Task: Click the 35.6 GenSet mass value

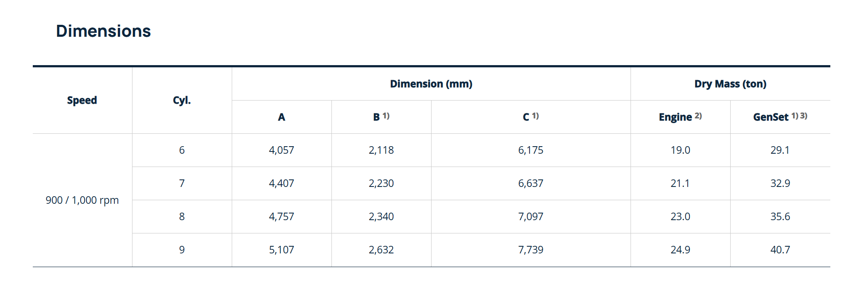Action: pos(780,217)
